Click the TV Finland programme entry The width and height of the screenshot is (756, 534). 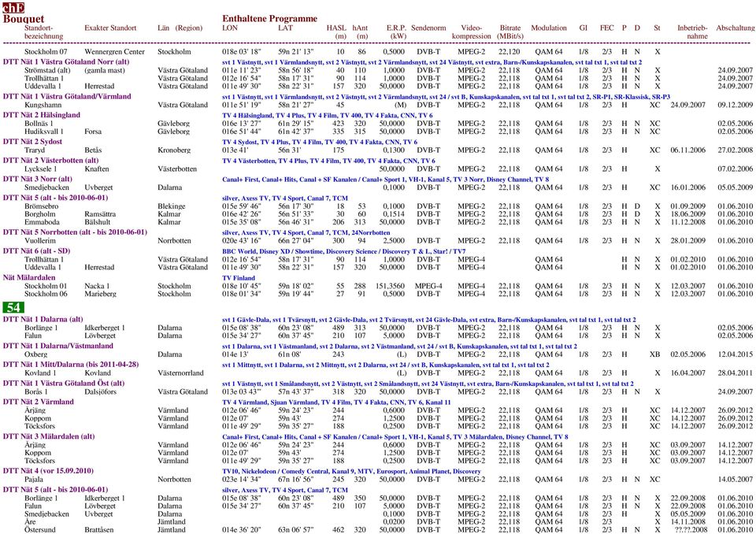click(x=239, y=278)
